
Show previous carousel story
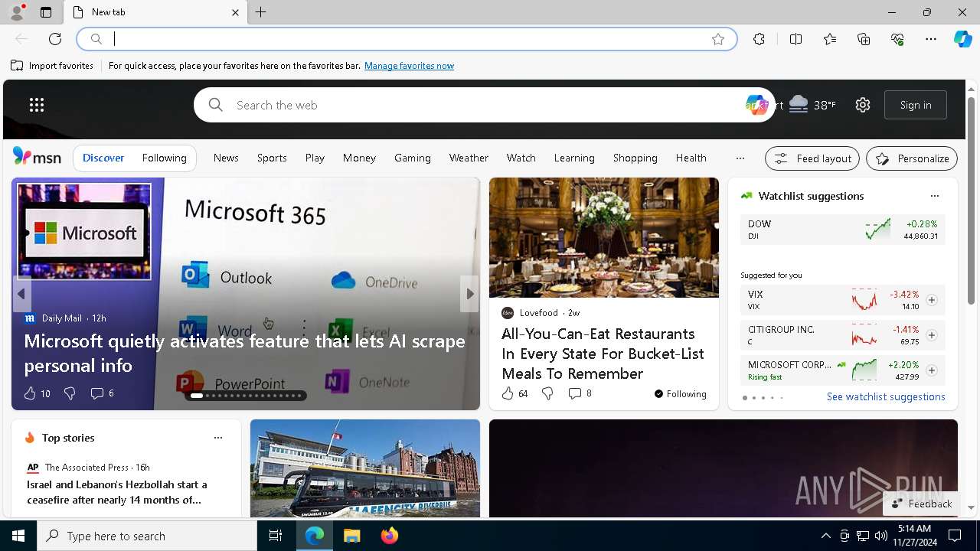tap(21, 294)
